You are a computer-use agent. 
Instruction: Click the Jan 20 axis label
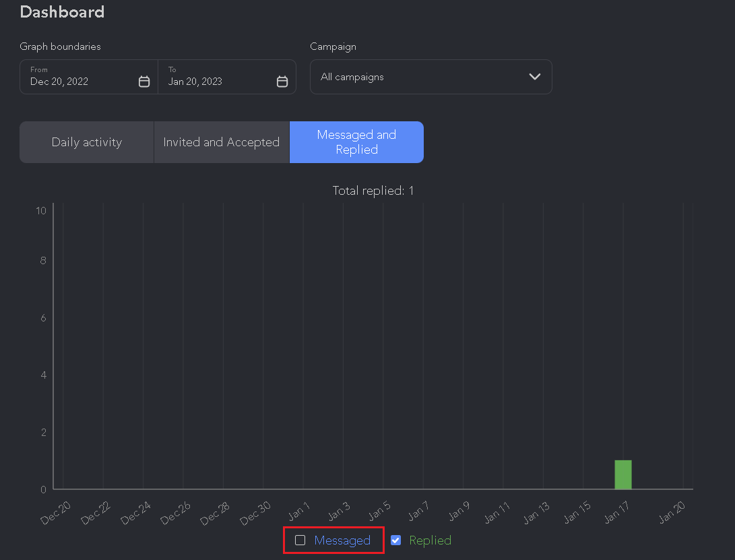(672, 512)
